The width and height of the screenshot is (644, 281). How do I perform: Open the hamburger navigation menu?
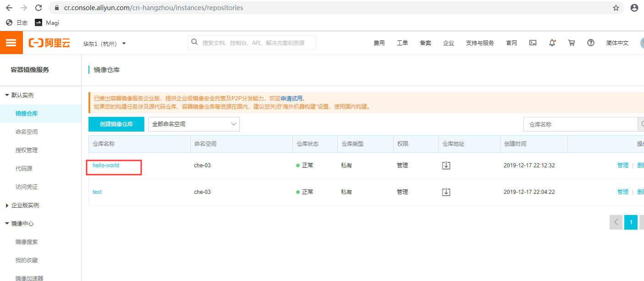pyautogui.click(x=11, y=42)
